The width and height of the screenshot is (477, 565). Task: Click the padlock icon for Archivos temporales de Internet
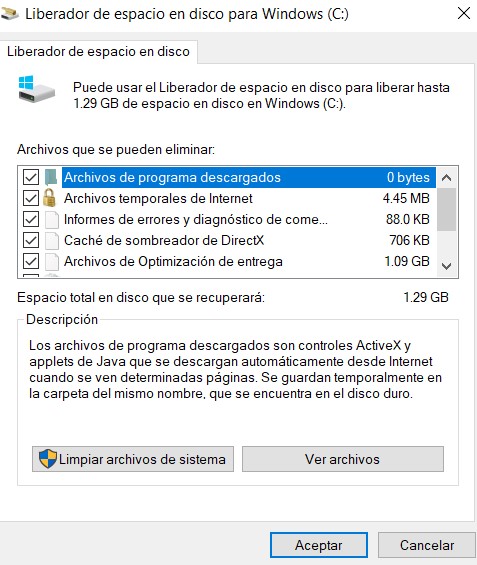tap(49, 198)
